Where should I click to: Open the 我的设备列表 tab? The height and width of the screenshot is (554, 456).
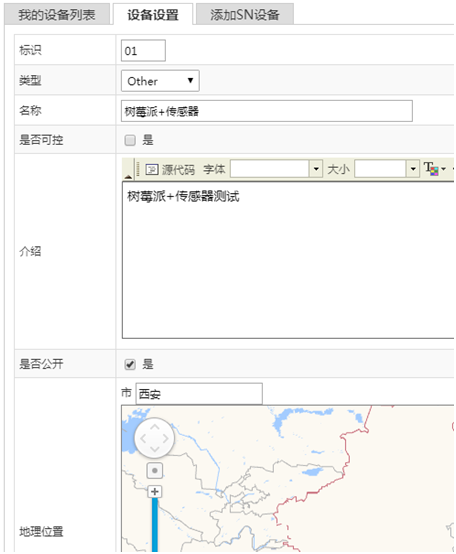pos(57,14)
